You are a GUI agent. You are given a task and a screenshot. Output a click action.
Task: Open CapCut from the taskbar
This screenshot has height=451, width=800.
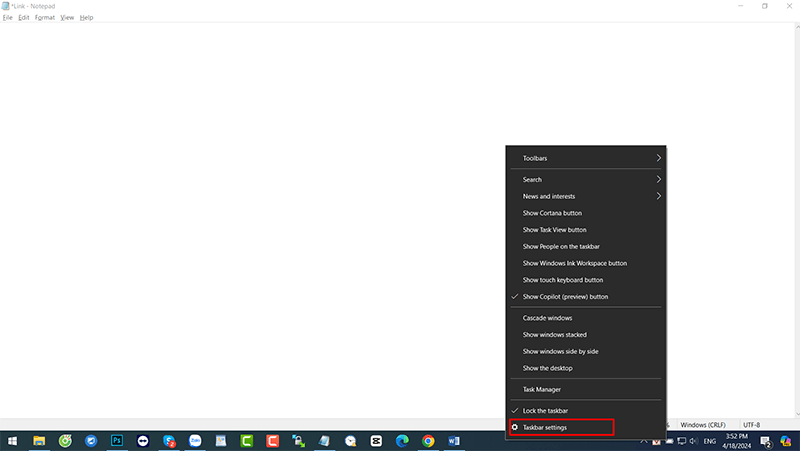tap(376, 441)
